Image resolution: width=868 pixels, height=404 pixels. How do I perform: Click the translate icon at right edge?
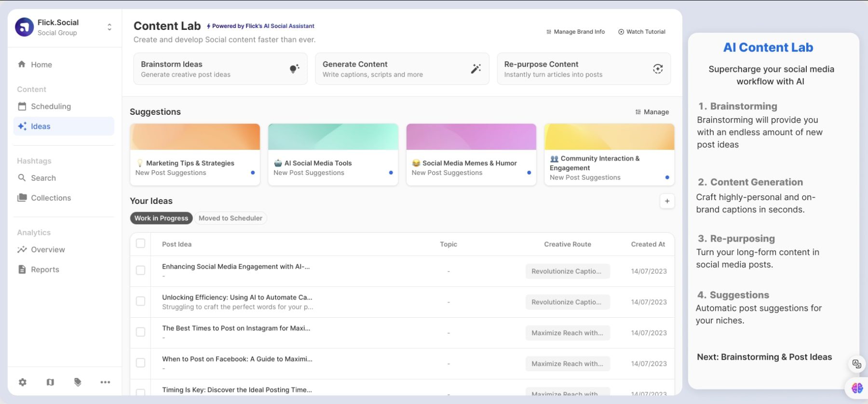[x=856, y=364]
